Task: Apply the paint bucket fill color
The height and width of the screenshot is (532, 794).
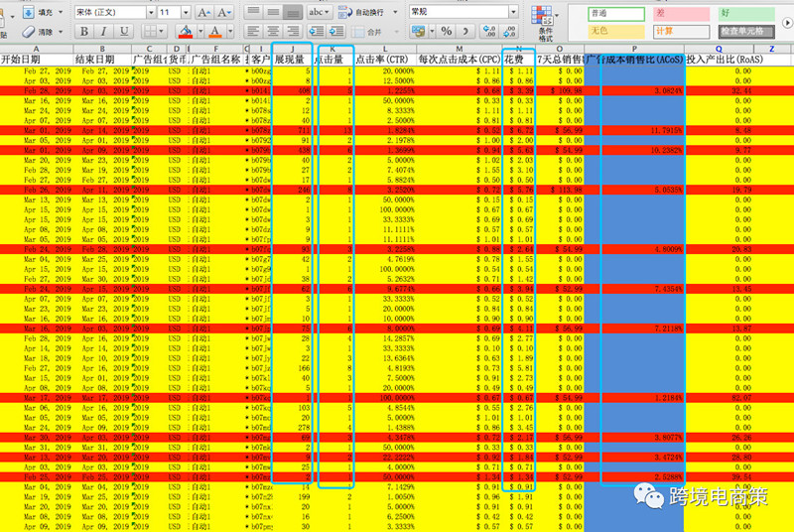Action: (x=186, y=32)
